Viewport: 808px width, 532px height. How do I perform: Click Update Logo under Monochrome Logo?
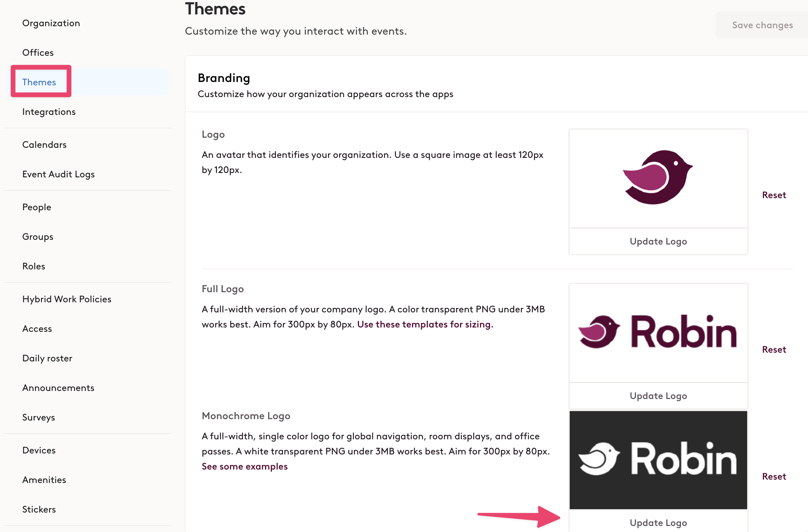(658, 522)
